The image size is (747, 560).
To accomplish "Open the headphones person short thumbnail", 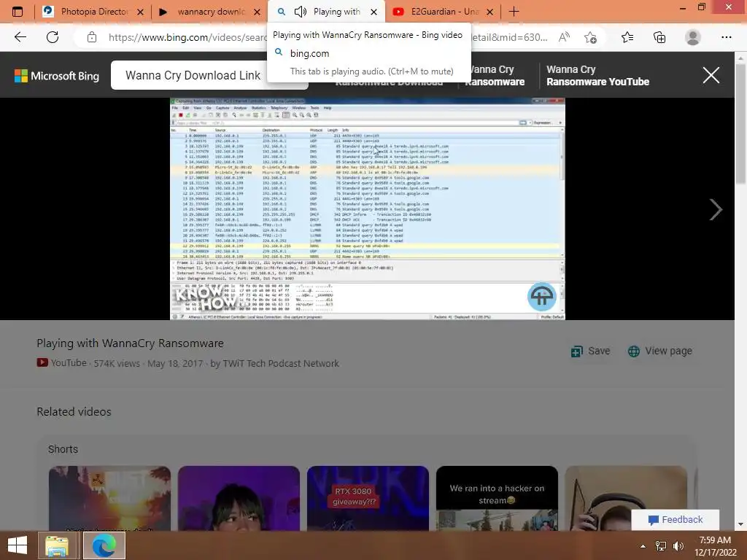I will 626,498.
